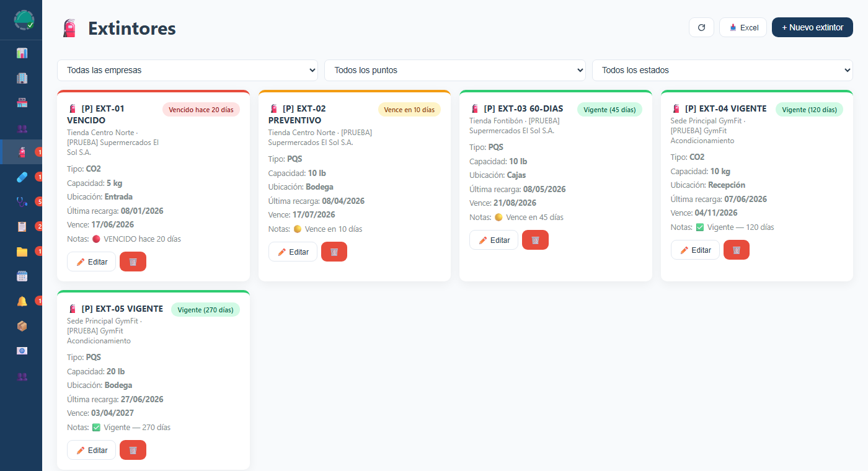Open the building companies sidebar icon

pyautogui.click(x=22, y=78)
